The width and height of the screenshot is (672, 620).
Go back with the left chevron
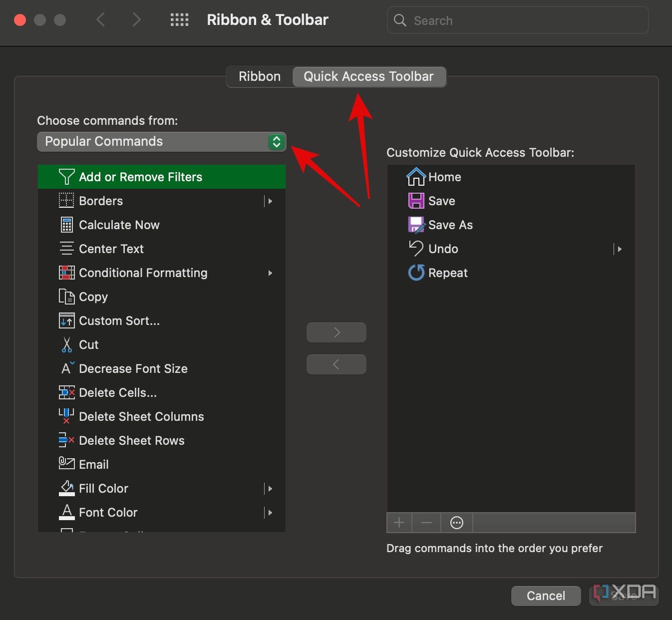pyautogui.click(x=101, y=20)
